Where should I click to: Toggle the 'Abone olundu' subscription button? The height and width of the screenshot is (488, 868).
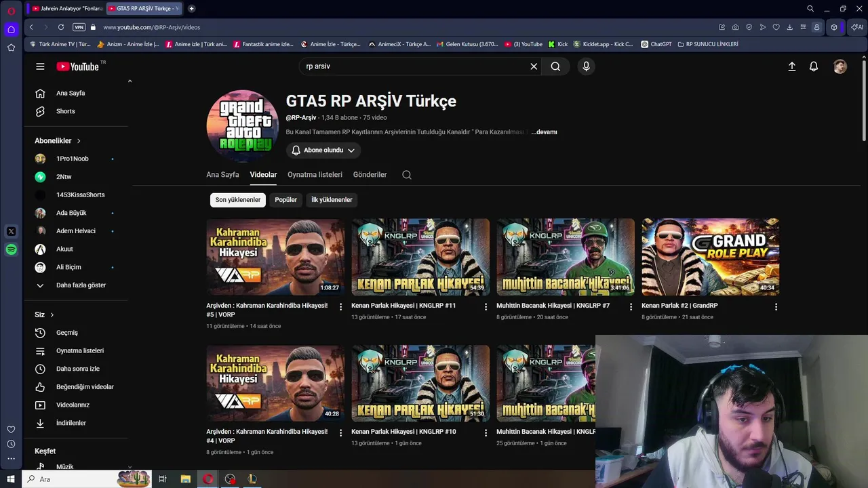click(x=323, y=150)
